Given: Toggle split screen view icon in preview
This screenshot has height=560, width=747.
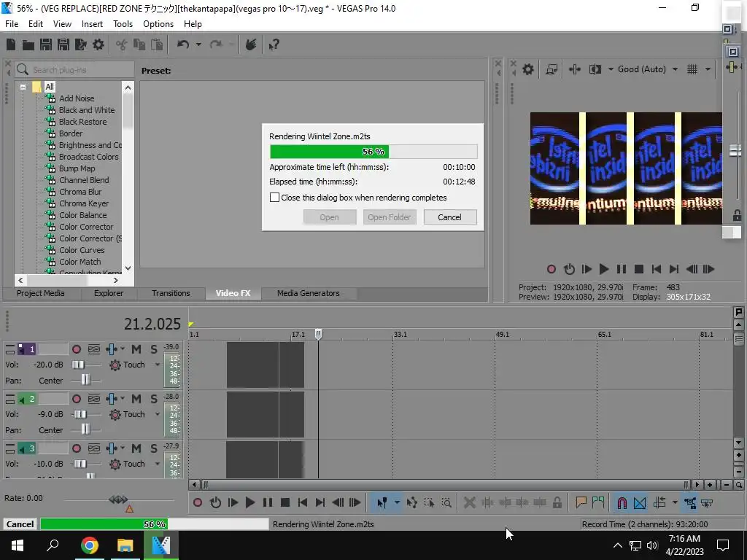Looking at the screenshot, I should [x=595, y=69].
